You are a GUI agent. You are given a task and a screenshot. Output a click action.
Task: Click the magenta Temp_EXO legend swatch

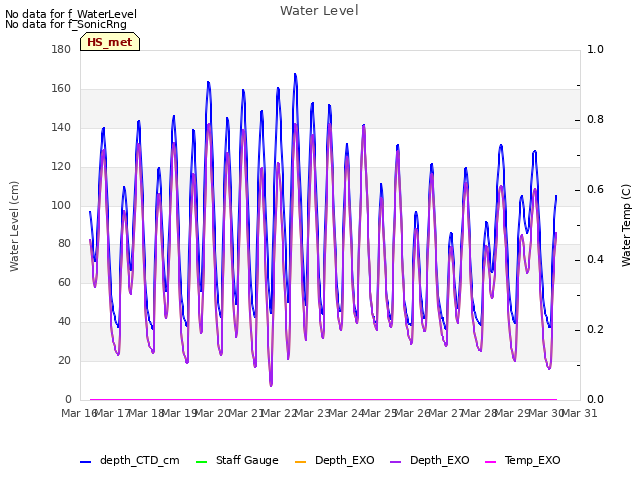pos(490,462)
